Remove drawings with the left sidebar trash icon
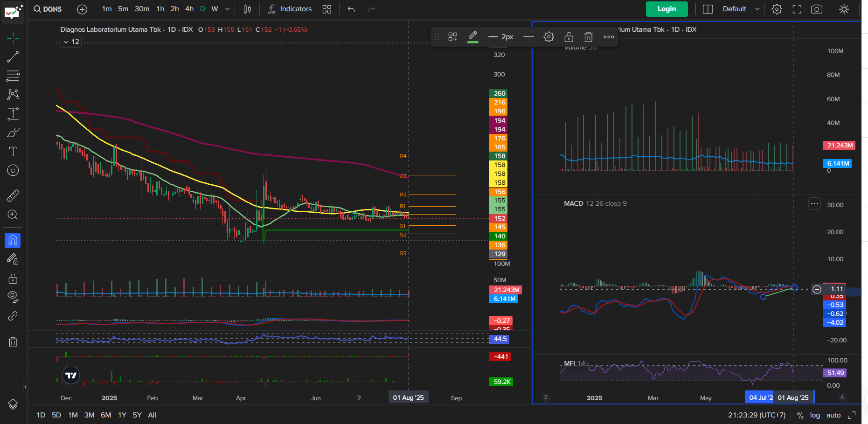Screen dimensions: 868x424 [13, 342]
